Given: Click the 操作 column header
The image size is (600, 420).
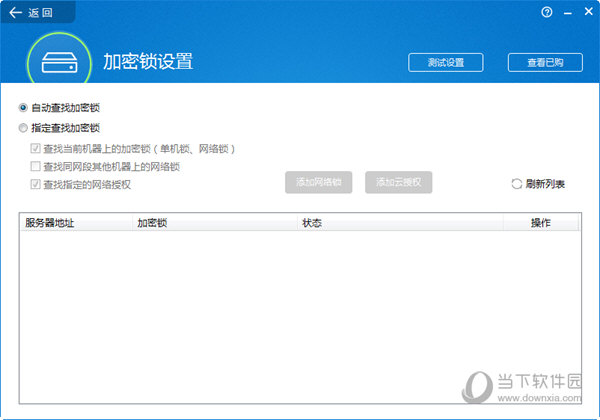Looking at the screenshot, I should 541,223.
